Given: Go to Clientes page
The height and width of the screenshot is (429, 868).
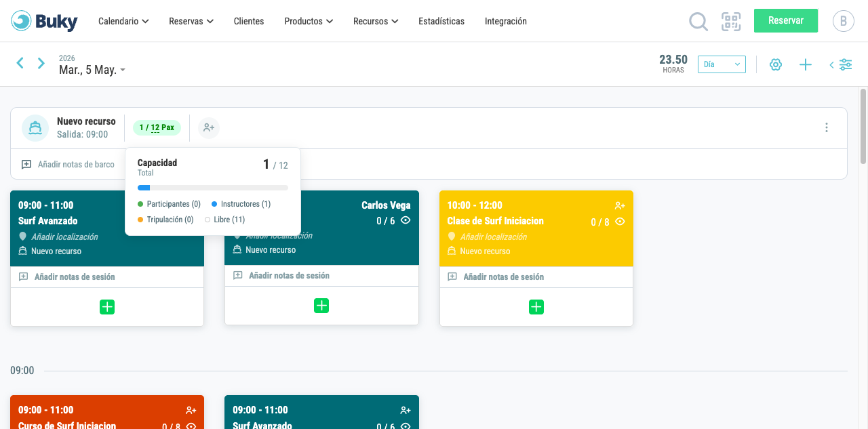Looking at the screenshot, I should tap(249, 21).
